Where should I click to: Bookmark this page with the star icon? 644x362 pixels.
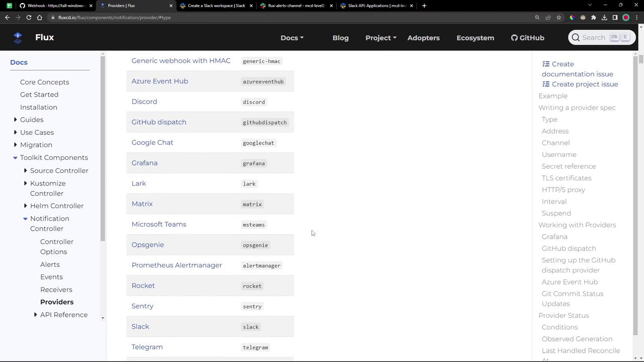click(558, 18)
